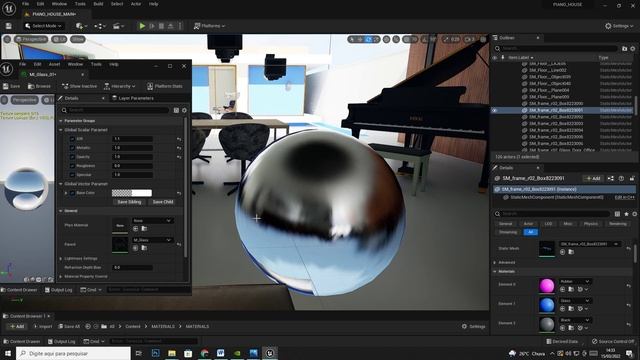Image resolution: width=640 pixels, height=360 pixels.
Task: Open the Actor menu in the main editor
Action: tap(136, 4)
